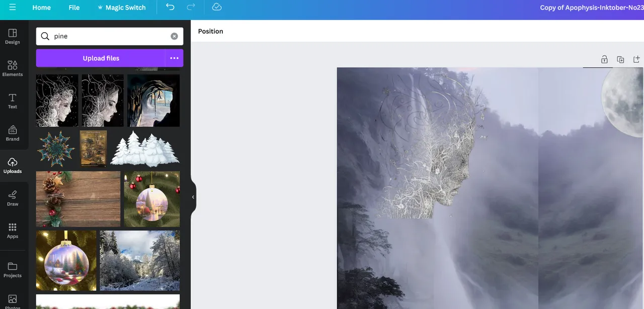
Task: Select the white line-art woman face thumbnail
Action: point(57,100)
